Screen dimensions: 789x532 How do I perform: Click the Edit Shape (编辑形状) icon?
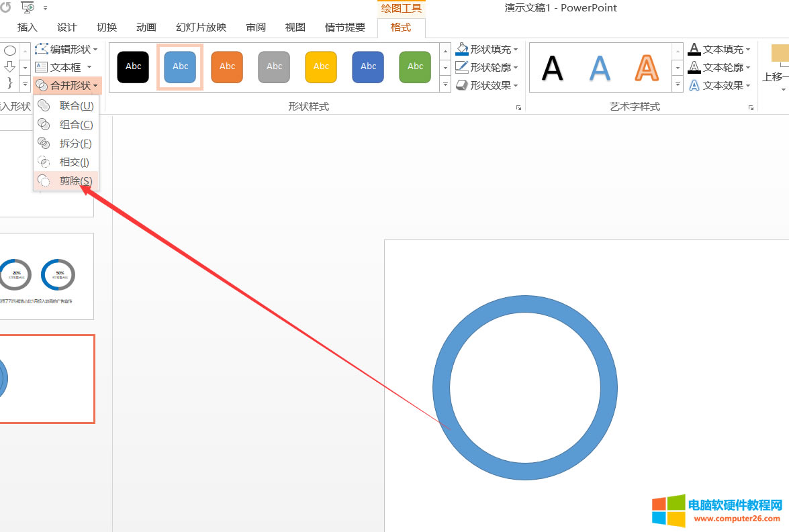pyautogui.click(x=42, y=49)
